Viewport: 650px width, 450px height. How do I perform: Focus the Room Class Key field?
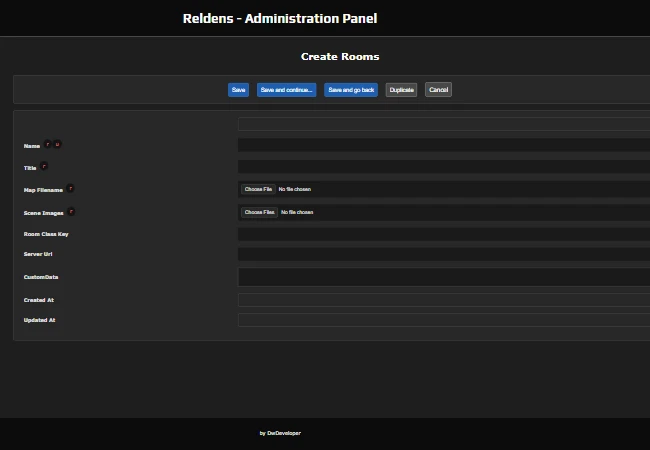(444, 234)
